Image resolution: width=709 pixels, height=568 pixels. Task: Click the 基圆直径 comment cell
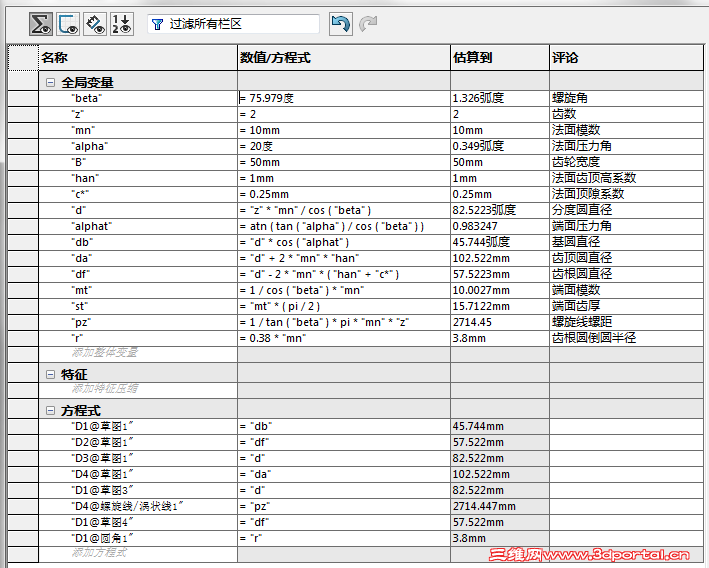tap(626, 242)
